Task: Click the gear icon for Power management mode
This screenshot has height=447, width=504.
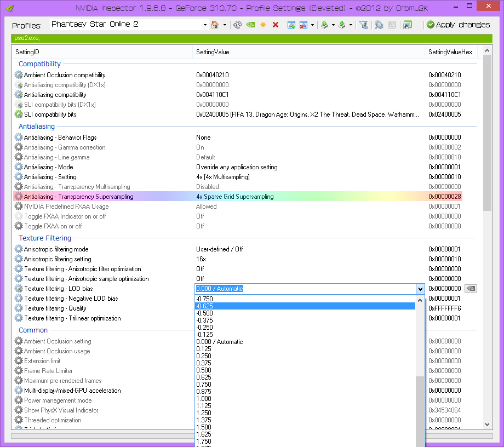Action: pos(19,400)
